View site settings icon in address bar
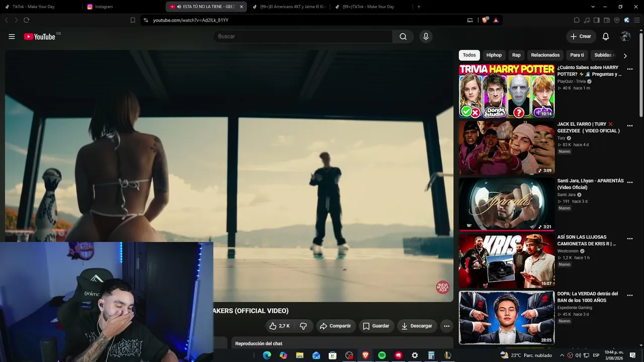Image resolution: width=644 pixels, height=362 pixels. [x=146, y=20]
